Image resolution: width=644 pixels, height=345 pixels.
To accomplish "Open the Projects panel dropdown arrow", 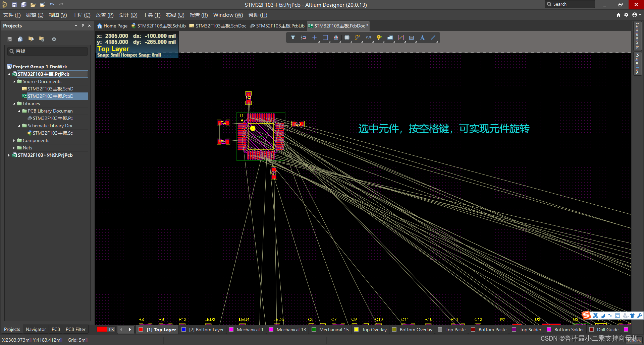I will coord(76,26).
